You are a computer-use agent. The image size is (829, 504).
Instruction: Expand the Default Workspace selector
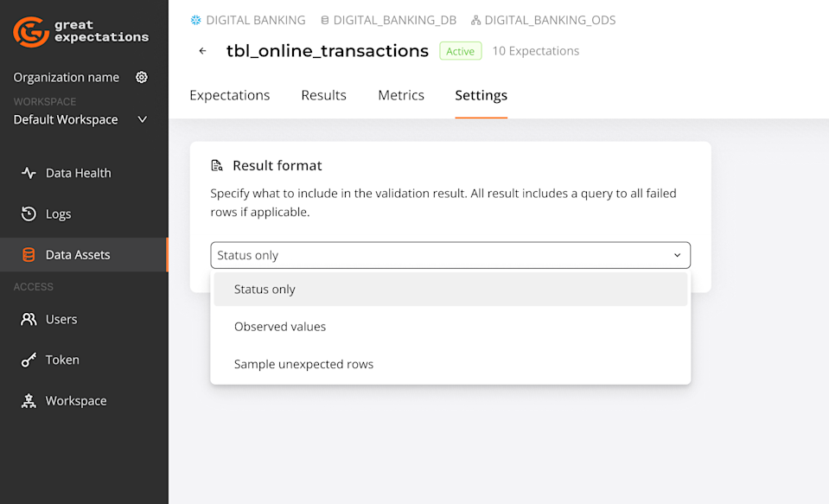click(x=142, y=119)
